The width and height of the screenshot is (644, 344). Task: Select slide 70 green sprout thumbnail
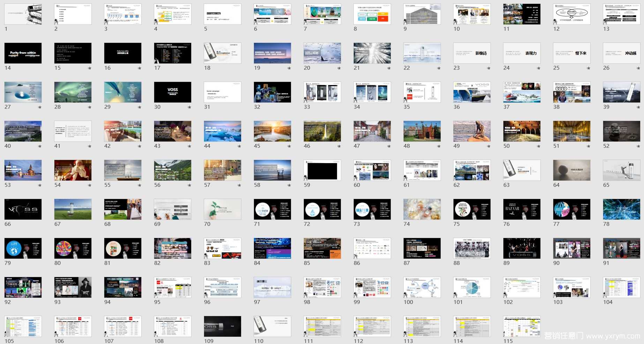tap(223, 209)
